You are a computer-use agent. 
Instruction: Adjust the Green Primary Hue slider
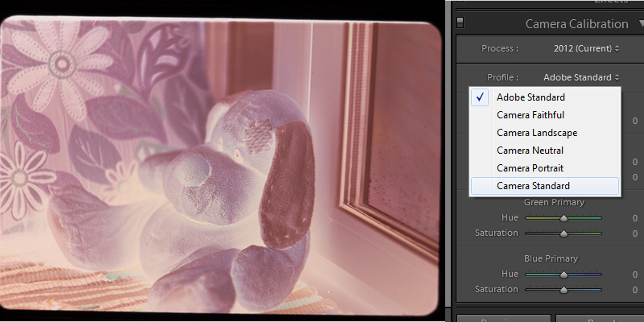[x=563, y=218]
